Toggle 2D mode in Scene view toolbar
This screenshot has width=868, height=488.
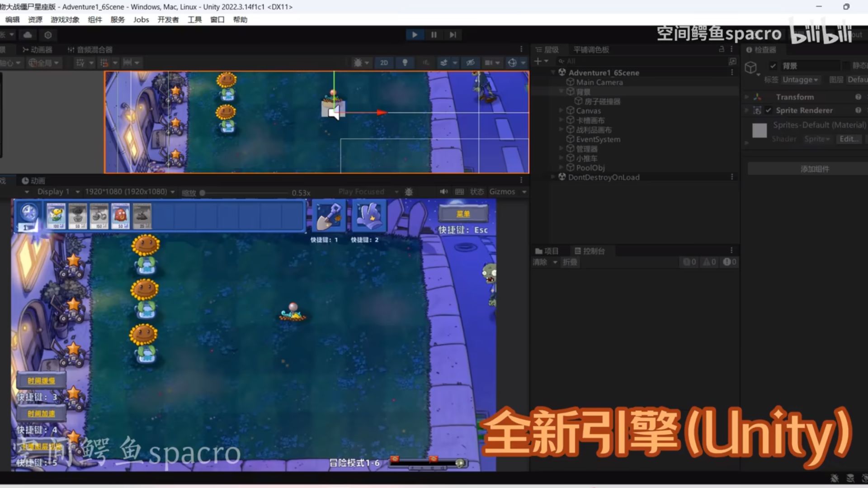tap(384, 62)
